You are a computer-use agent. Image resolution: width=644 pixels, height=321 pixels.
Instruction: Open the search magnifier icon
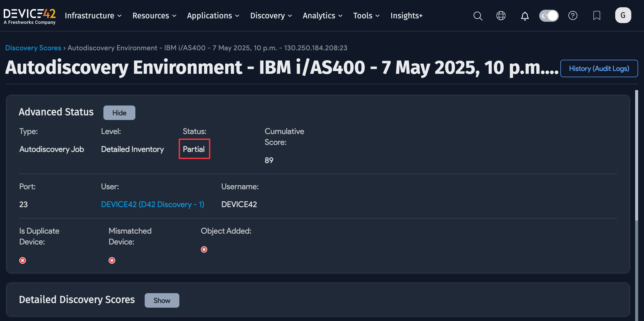[x=478, y=16]
